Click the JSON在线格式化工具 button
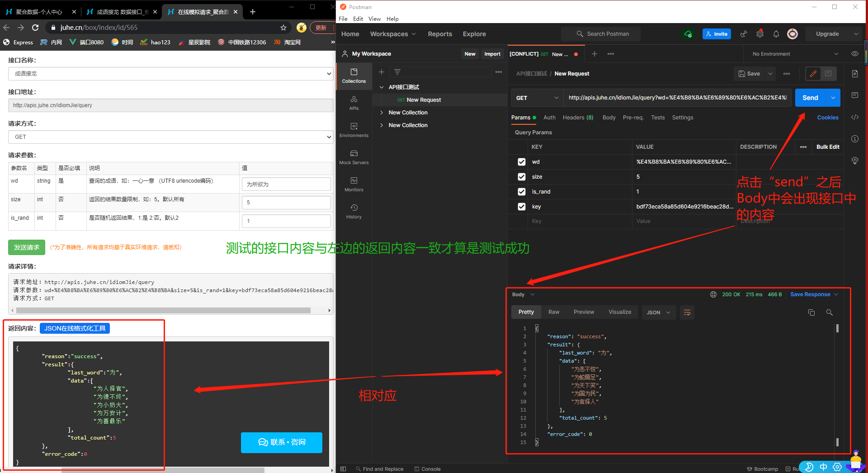The image size is (868, 473). (75, 328)
